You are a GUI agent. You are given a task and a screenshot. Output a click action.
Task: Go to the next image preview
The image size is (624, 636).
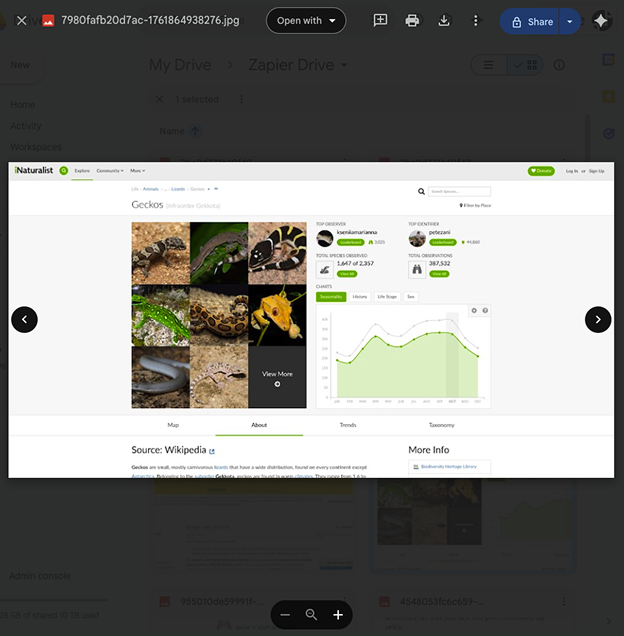pos(598,319)
